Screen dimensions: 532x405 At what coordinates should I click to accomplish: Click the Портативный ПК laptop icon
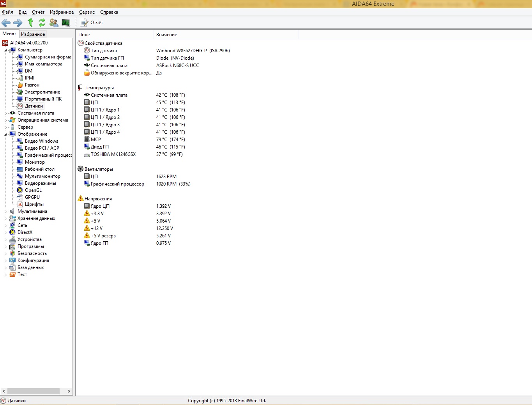[20, 99]
